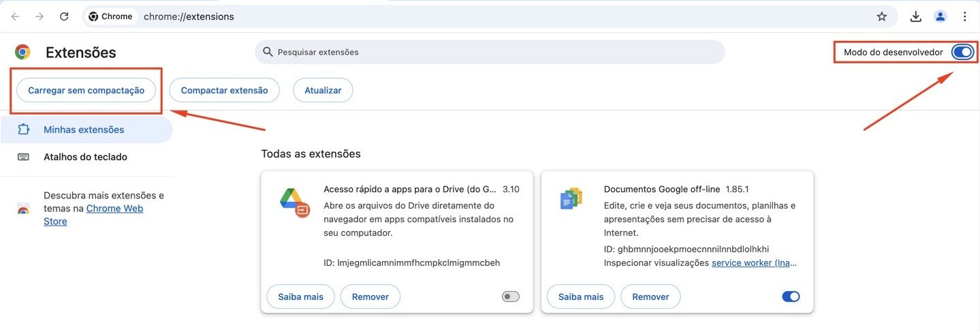This screenshot has width=980, height=332.
Task: Toggle off Modo do desenvolvedor
Action: (x=963, y=52)
